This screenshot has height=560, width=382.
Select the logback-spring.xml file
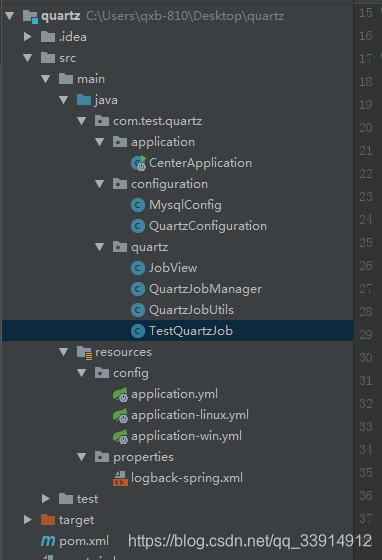click(187, 478)
